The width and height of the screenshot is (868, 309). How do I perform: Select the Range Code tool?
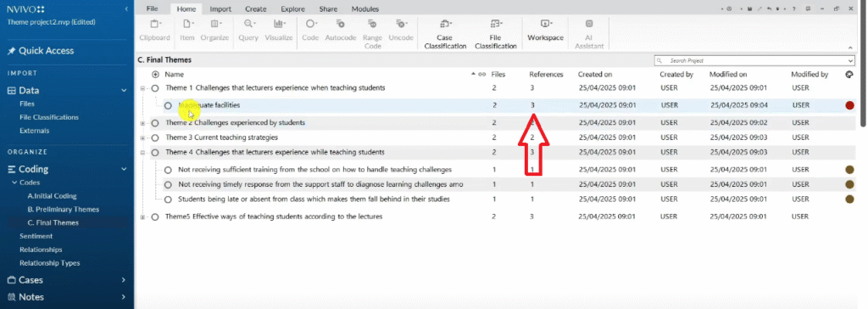(x=373, y=34)
